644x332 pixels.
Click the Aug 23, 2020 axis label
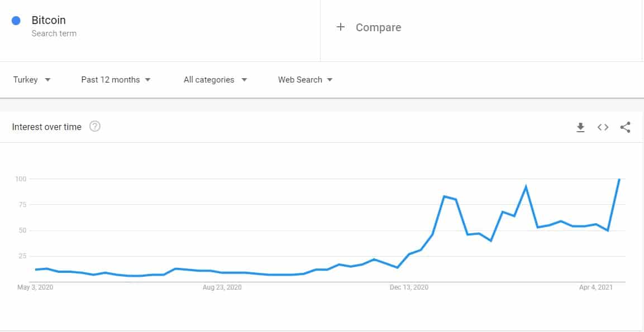coord(222,287)
